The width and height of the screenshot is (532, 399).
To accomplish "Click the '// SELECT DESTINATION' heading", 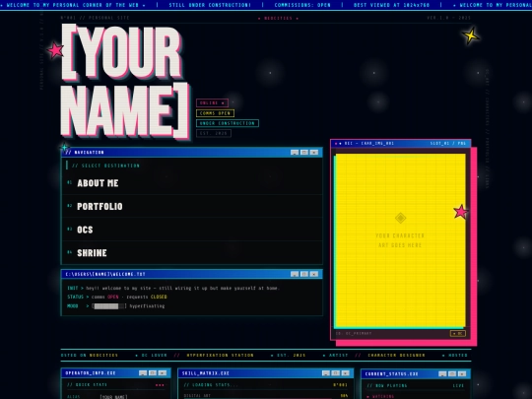I will click(105, 166).
